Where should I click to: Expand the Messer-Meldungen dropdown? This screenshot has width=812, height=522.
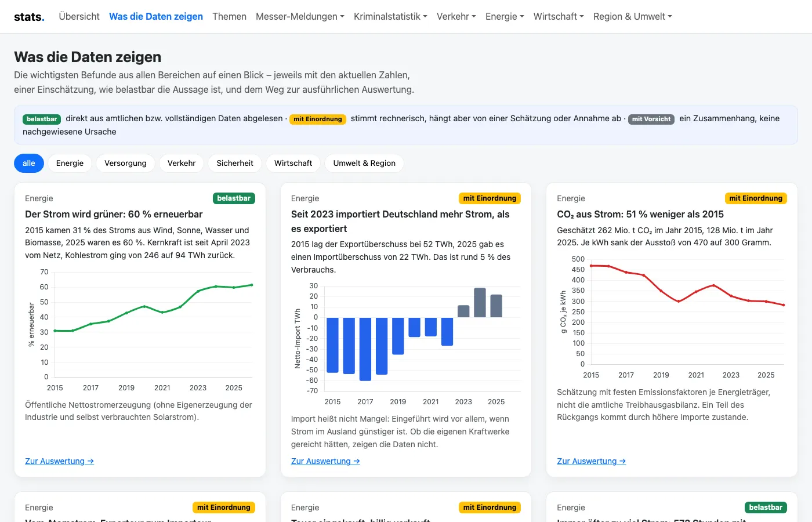(x=300, y=16)
